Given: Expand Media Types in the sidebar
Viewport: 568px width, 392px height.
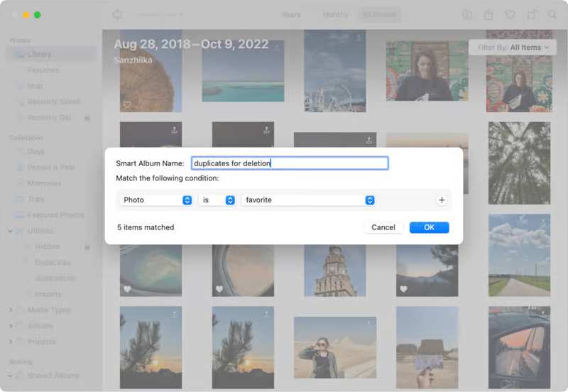Looking at the screenshot, I should [11, 310].
